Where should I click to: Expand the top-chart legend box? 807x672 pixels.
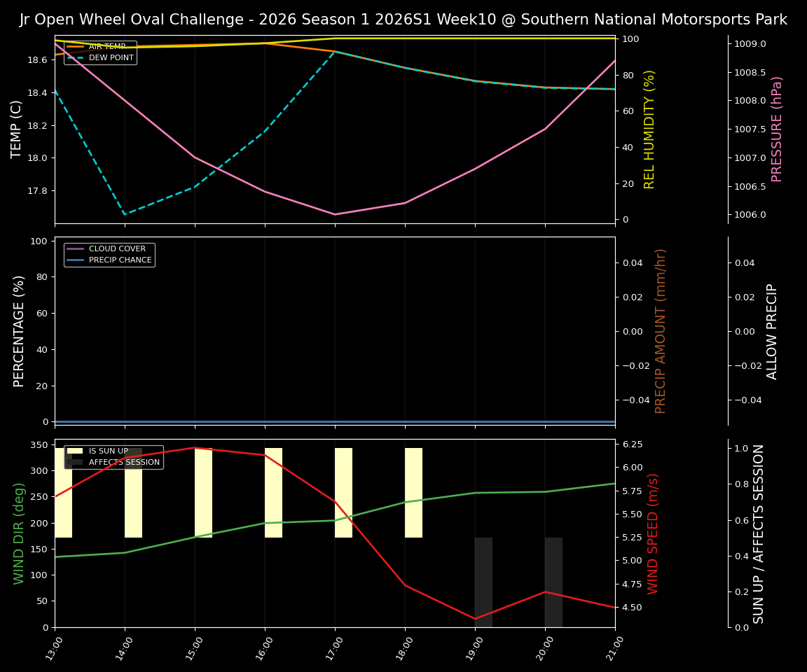coord(100,53)
